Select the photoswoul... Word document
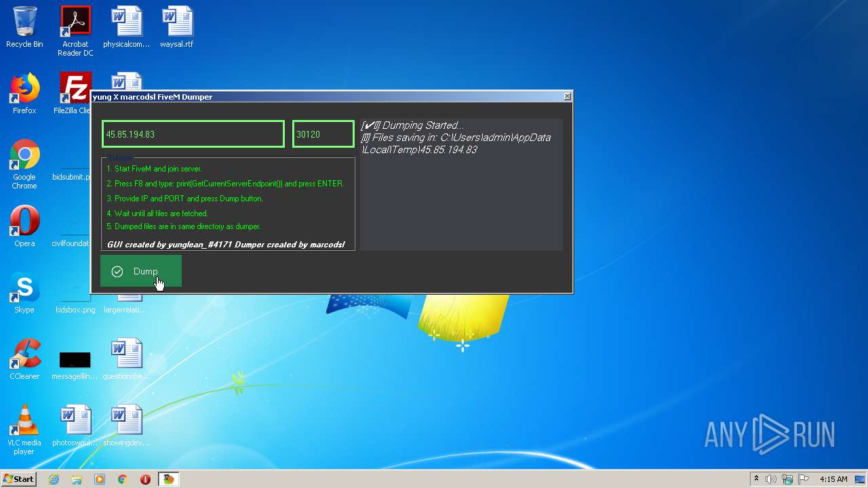Viewport: 868px width, 488px height. 75,426
